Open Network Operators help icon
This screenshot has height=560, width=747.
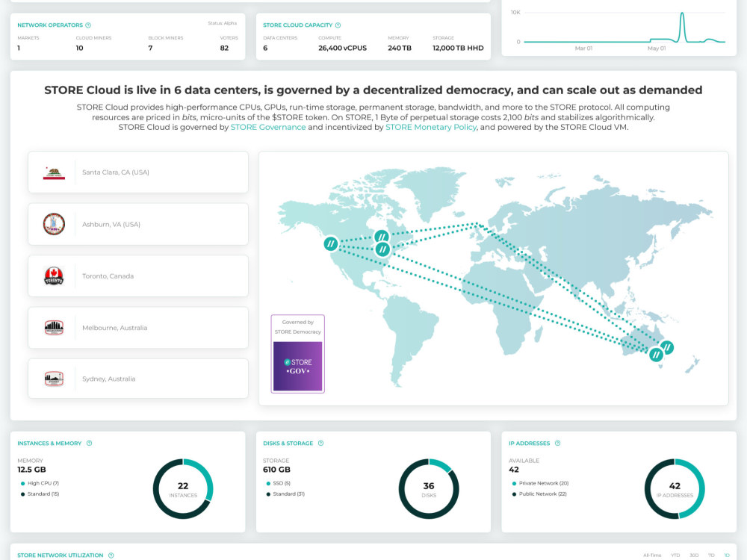coord(88,25)
